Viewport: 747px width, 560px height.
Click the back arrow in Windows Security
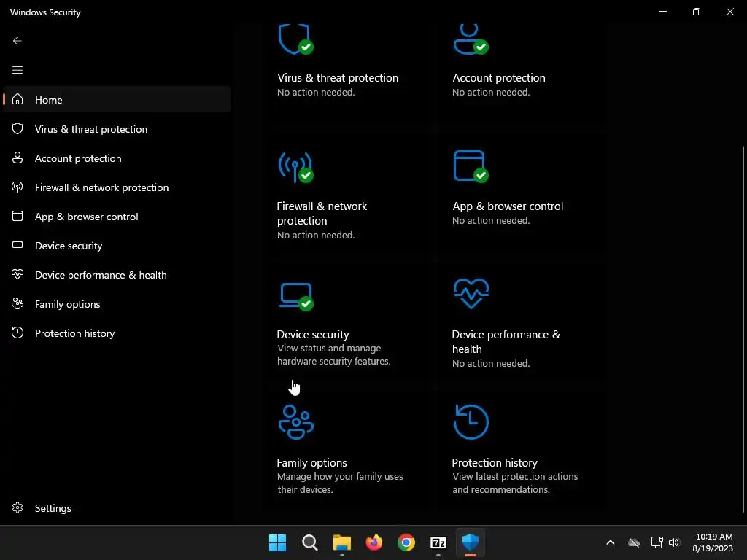click(x=18, y=41)
